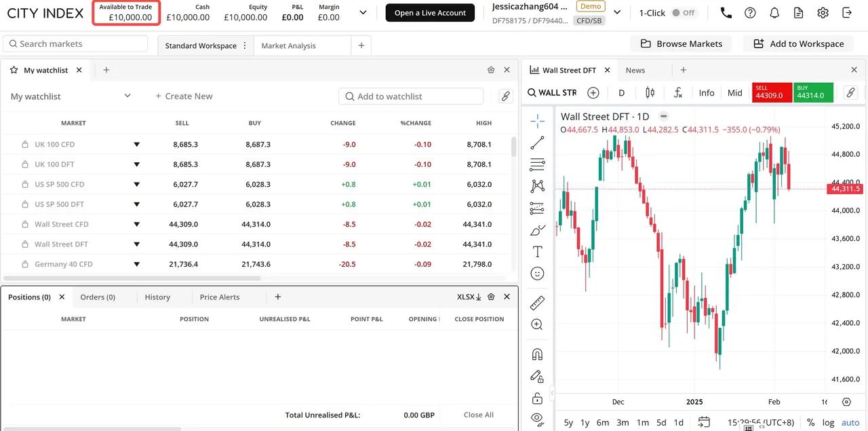Screen dimensions: 868x431
Task: Open the notifications bell
Action: click(x=774, y=13)
